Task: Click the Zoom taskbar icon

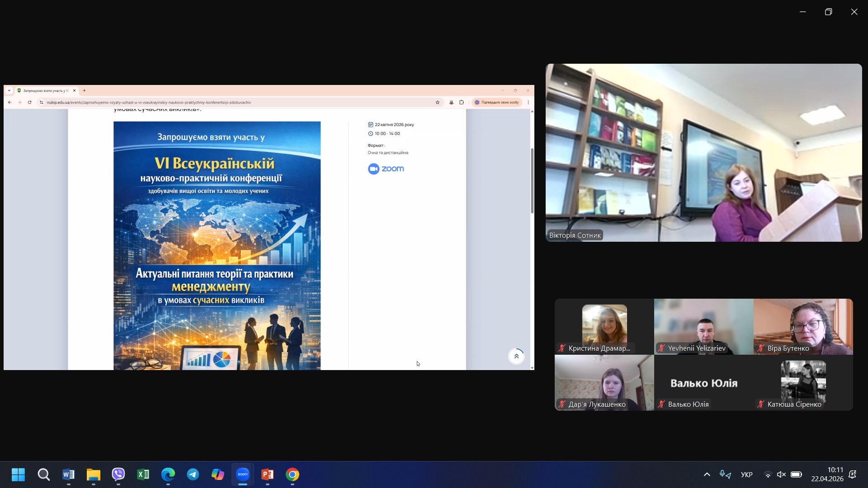Action: pos(243,474)
